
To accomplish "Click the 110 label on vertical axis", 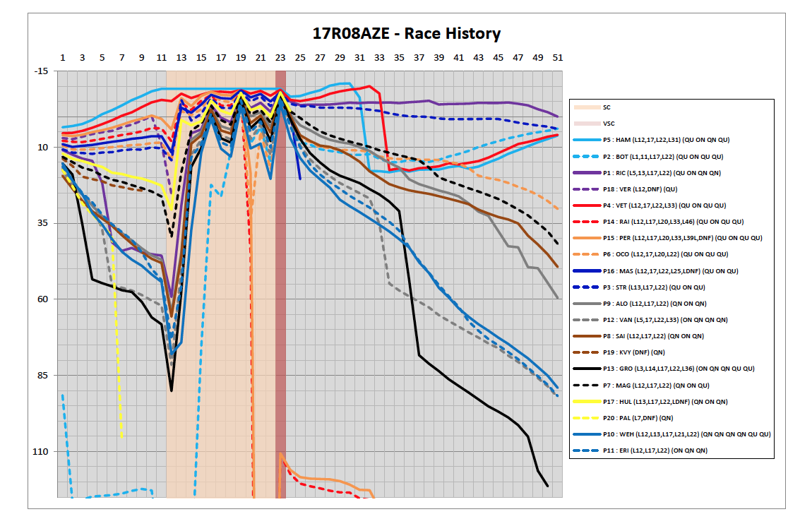I will [x=40, y=451].
